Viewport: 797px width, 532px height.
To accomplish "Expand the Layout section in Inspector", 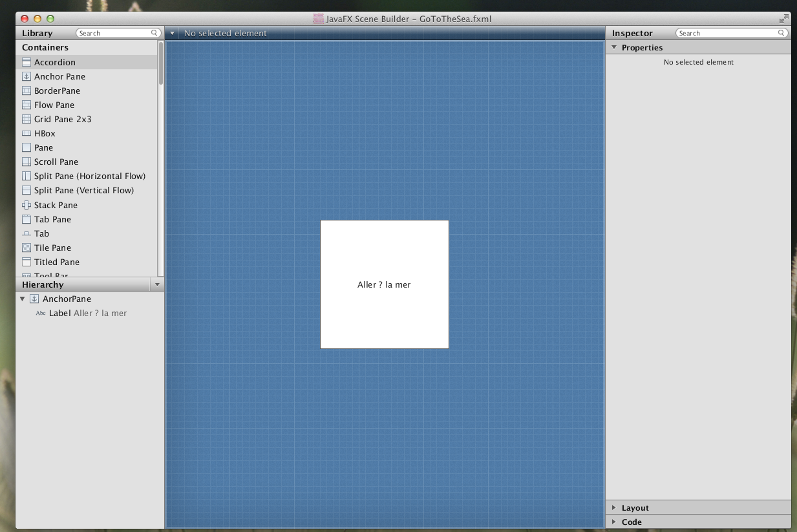I will pyautogui.click(x=614, y=508).
